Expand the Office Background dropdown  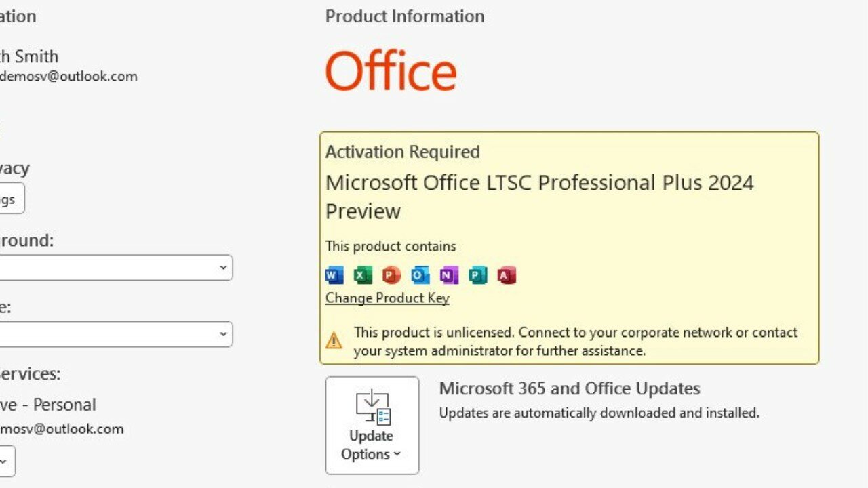116,268
